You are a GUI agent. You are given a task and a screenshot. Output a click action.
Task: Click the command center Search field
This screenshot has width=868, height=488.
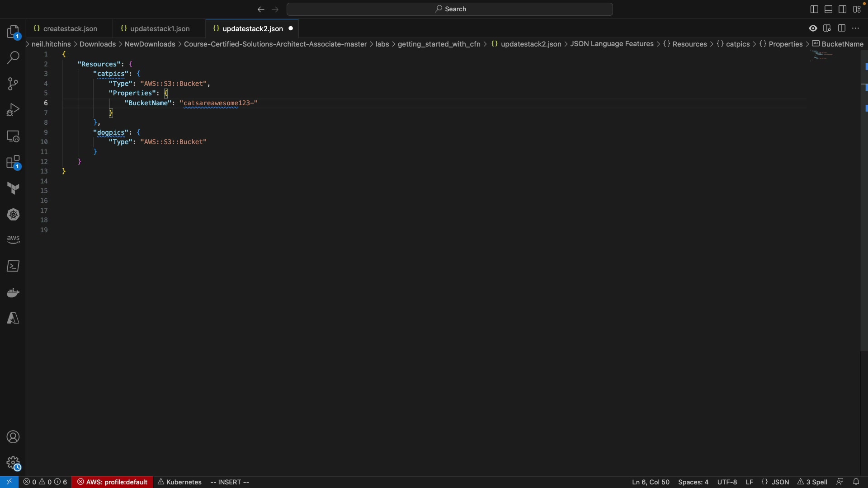click(x=450, y=9)
